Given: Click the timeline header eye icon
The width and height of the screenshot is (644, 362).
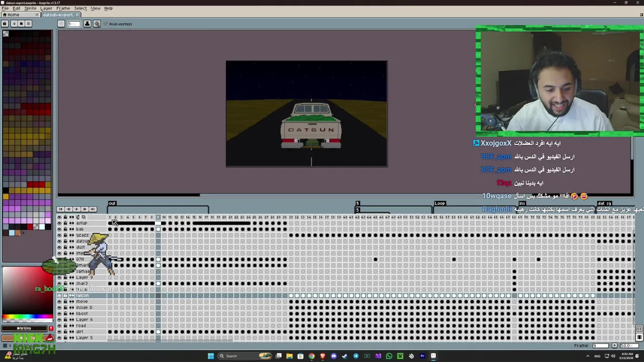Looking at the screenshot, I should (x=59, y=217).
